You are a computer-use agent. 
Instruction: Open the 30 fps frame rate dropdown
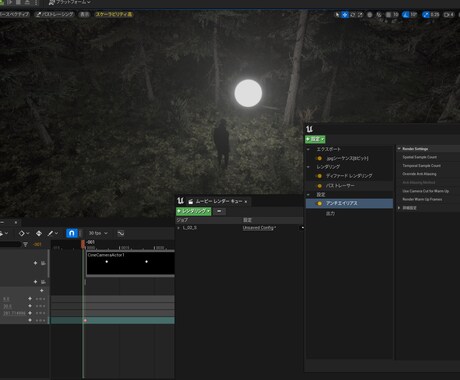pyautogui.click(x=98, y=233)
